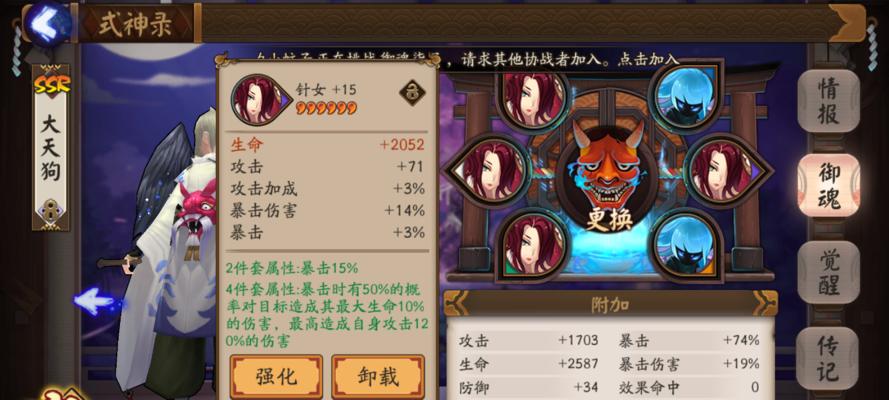Expand the 附加 stats panel header

[610, 305]
